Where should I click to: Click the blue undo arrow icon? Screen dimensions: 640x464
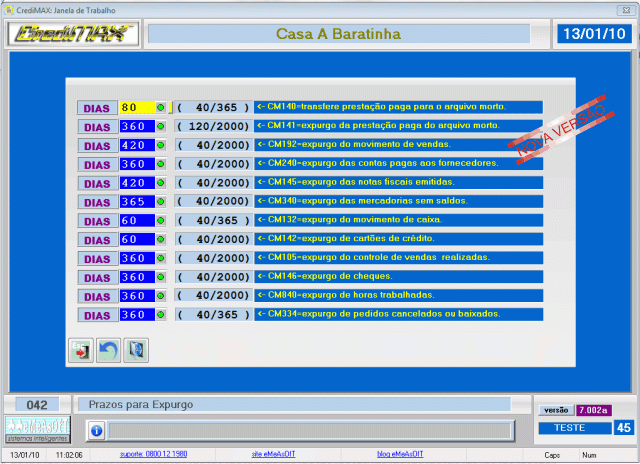pos(108,350)
